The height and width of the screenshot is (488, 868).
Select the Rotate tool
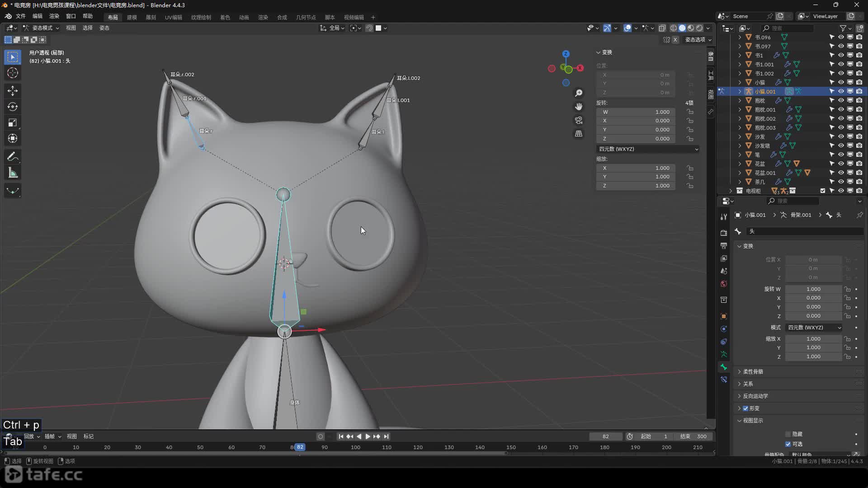(13, 107)
